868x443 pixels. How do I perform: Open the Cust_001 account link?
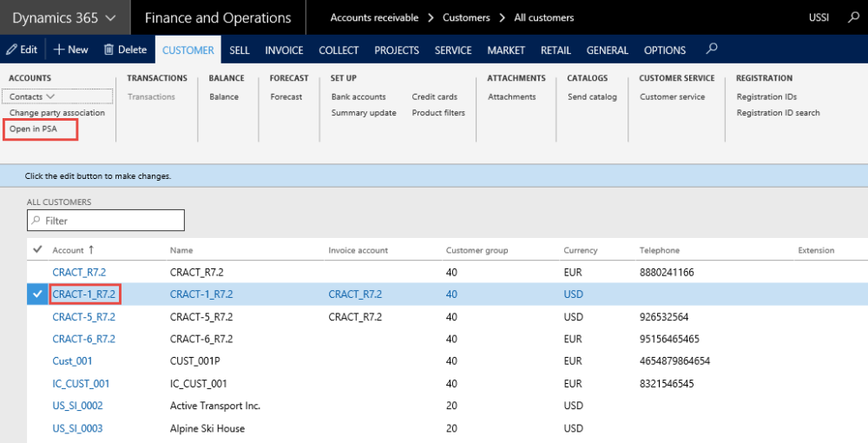(x=72, y=360)
